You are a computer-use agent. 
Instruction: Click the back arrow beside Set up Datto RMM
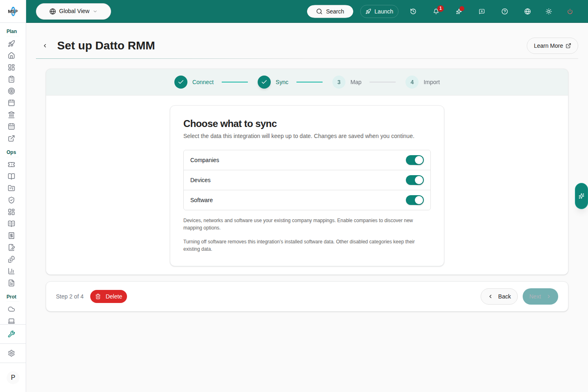pos(45,46)
